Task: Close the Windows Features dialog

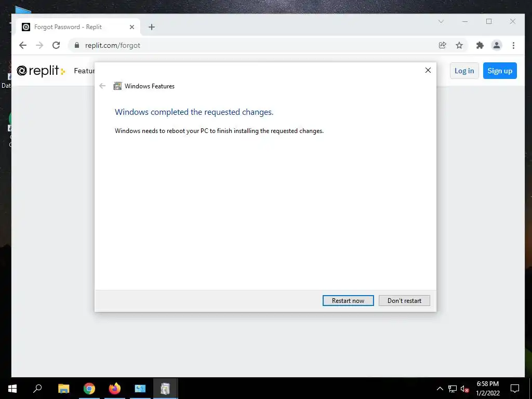Action: 428,70
